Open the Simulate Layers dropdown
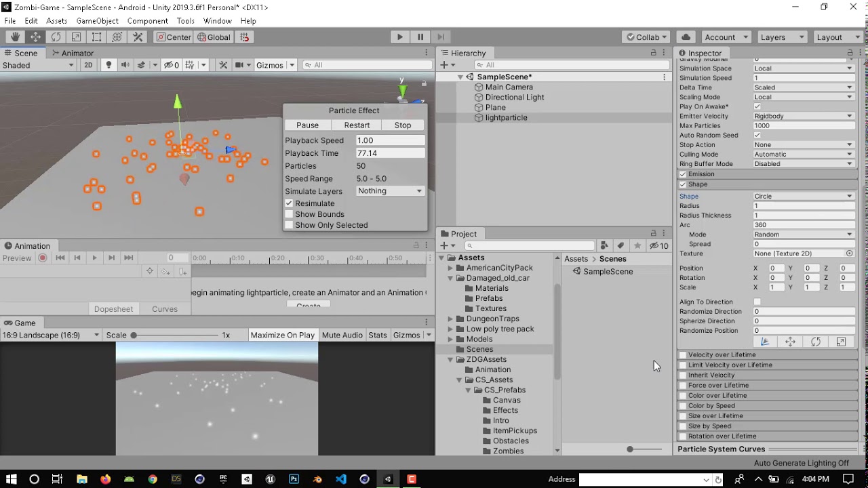This screenshot has width=868, height=488. tap(390, 191)
